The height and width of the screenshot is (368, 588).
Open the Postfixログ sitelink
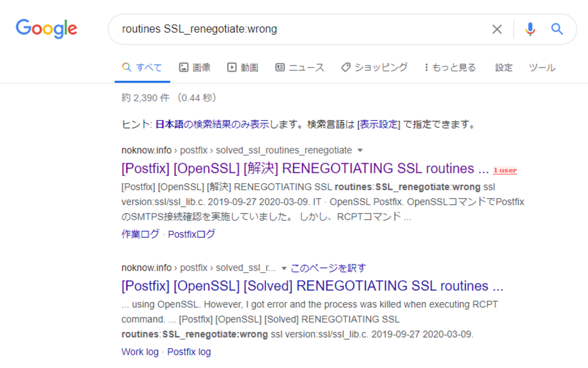click(x=192, y=234)
